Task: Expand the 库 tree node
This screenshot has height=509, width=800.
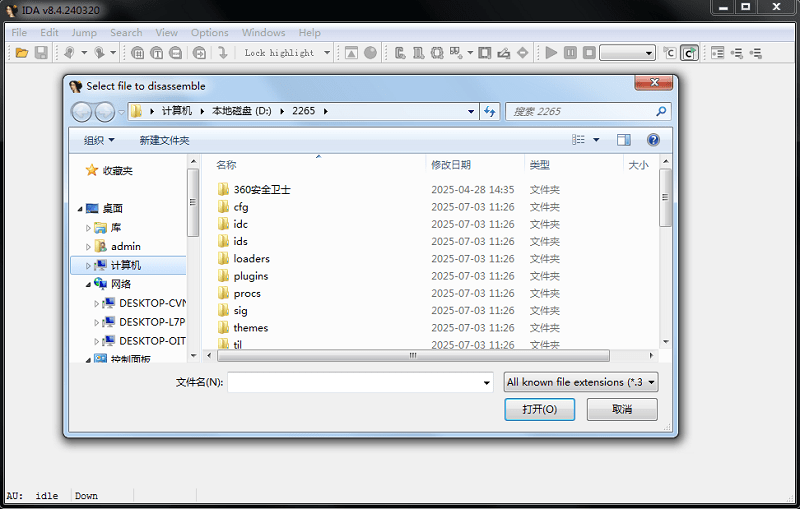Action: click(x=88, y=228)
